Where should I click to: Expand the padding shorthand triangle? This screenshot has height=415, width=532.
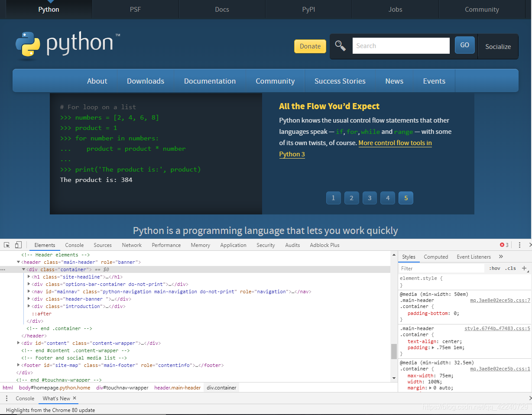click(434, 347)
